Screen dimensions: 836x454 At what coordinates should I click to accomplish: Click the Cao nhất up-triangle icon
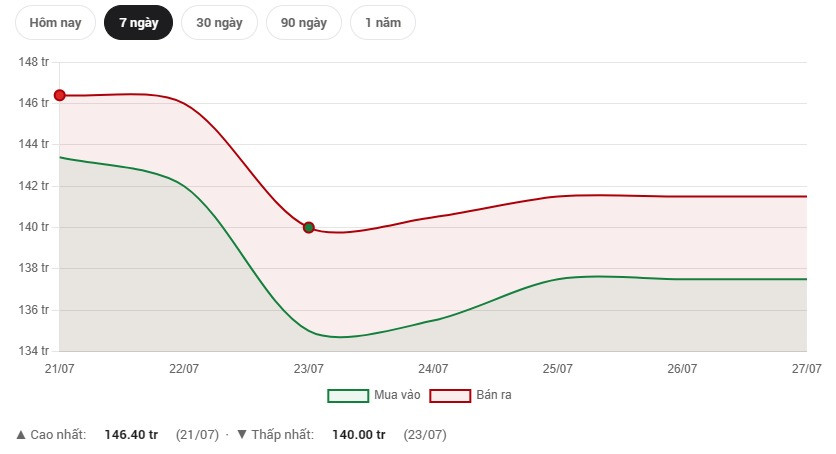[x=21, y=435]
